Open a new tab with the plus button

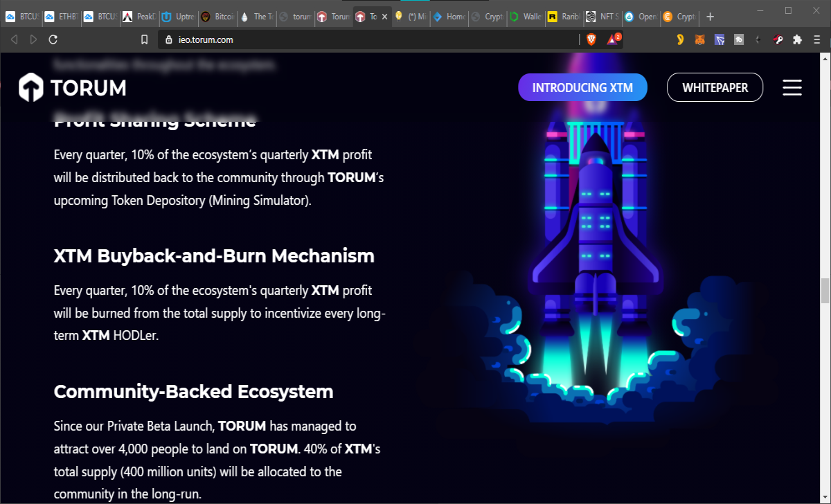(710, 17)
